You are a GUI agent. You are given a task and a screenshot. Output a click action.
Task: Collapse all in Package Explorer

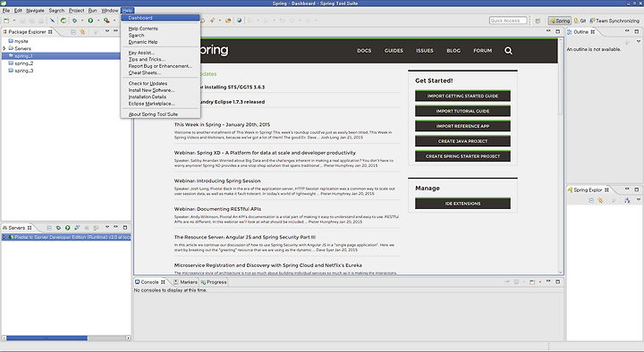click(73, 31)
